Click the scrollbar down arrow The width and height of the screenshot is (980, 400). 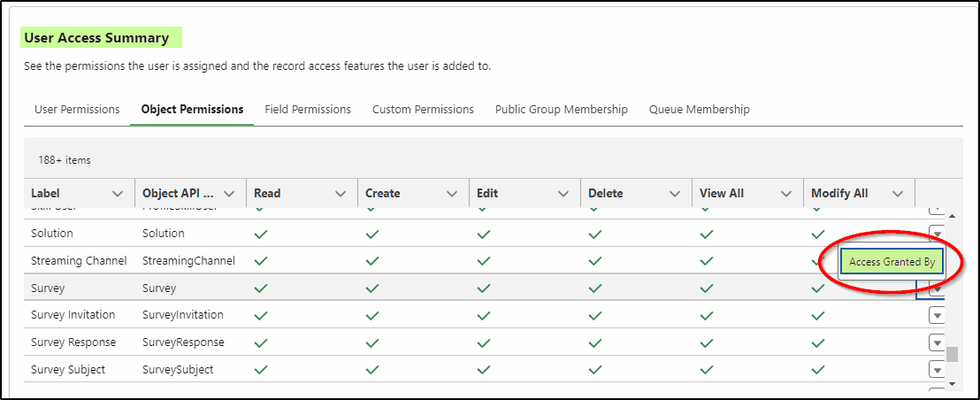(952, 383)
